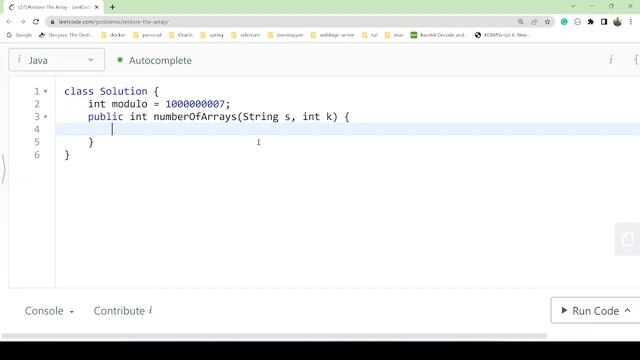Close the Restore The Array tab
The image size is (640, 360).
pos(97,7)
